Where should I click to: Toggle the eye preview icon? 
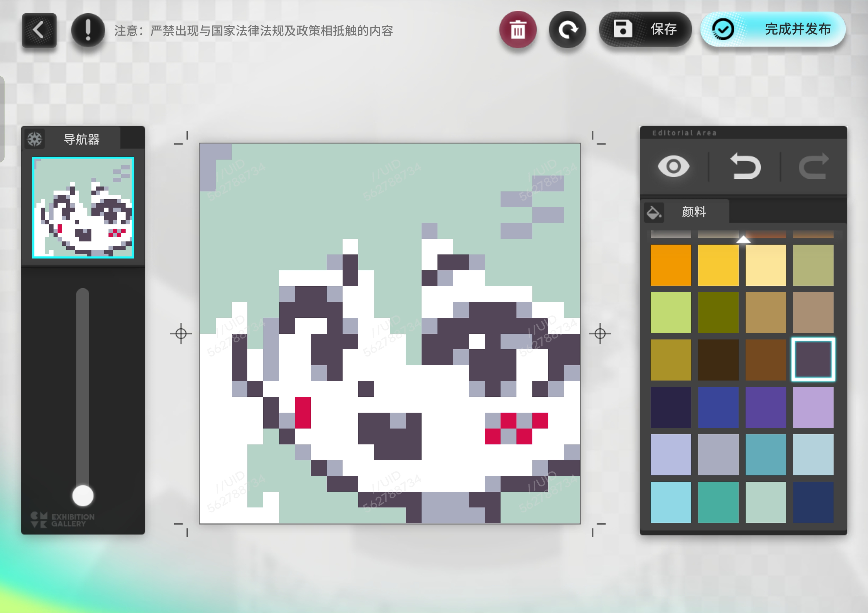(673, 166)
